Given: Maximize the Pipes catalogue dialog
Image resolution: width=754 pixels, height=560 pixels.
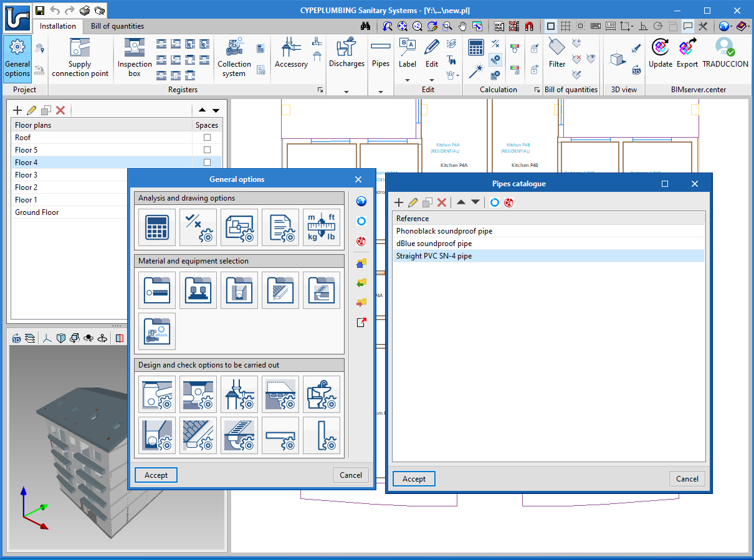Looking at the screenshot, I should tap(665, 184).
